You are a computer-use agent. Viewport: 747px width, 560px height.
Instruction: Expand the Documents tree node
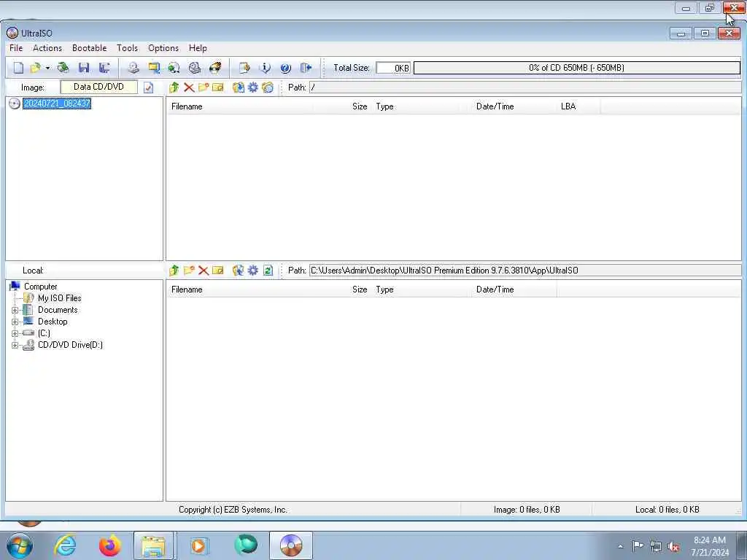click(x=15, y=310)
